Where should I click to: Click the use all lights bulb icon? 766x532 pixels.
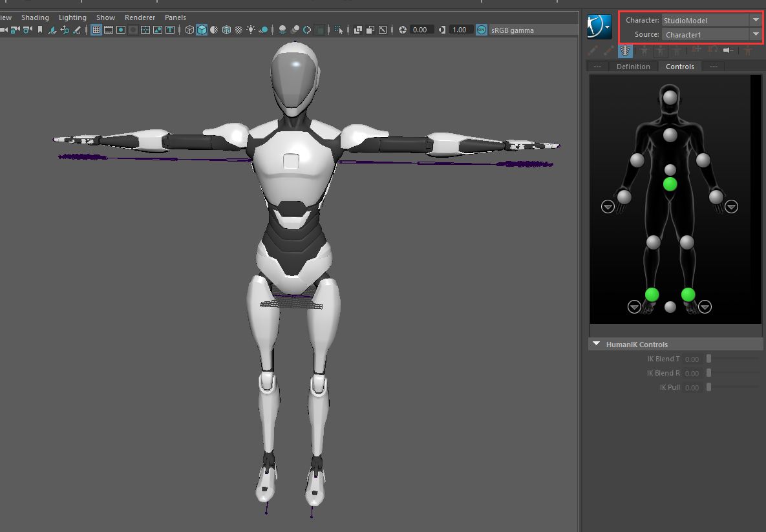coord(251,30)
